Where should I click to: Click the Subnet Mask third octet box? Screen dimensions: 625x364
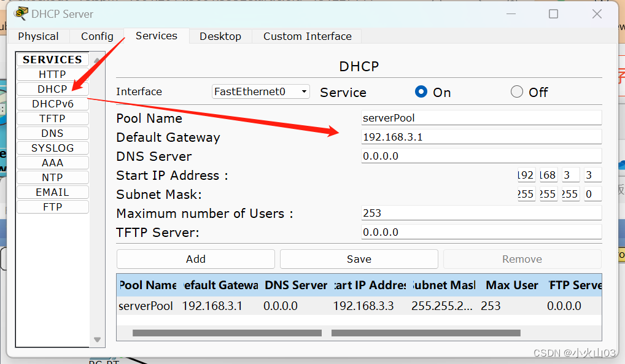570,194
